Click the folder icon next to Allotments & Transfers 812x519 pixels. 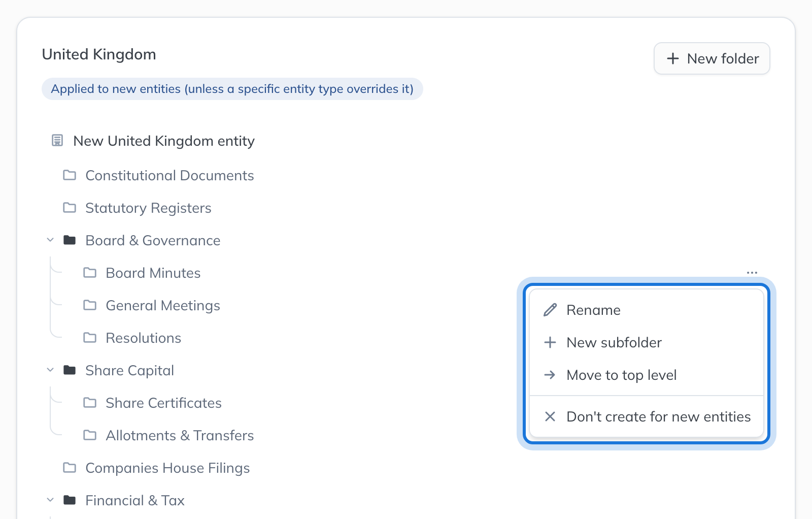90,435
